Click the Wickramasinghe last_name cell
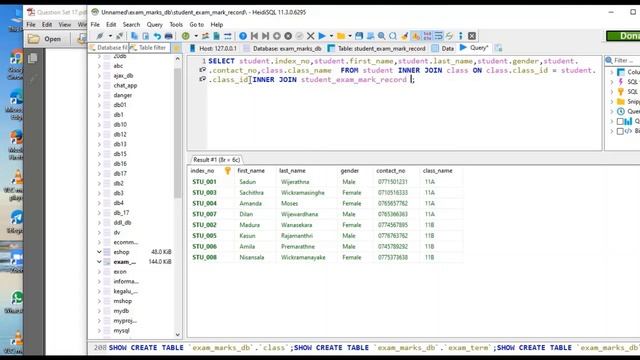 tap(302, 193)
